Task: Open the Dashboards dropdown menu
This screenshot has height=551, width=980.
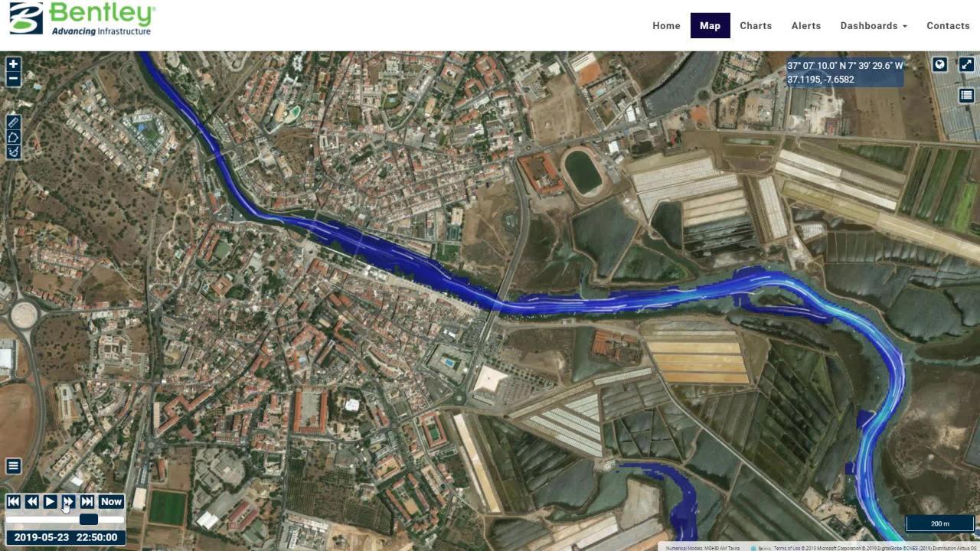Action: coord(874,25)
